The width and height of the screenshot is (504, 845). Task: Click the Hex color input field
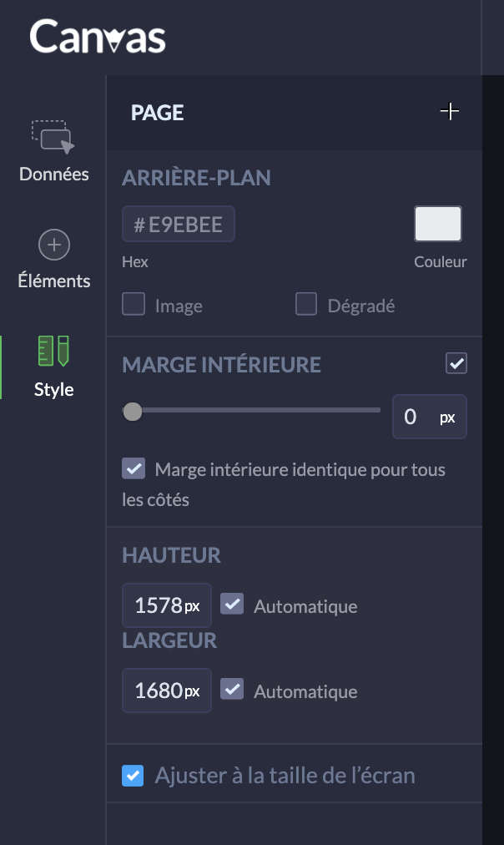click(179, 225)
